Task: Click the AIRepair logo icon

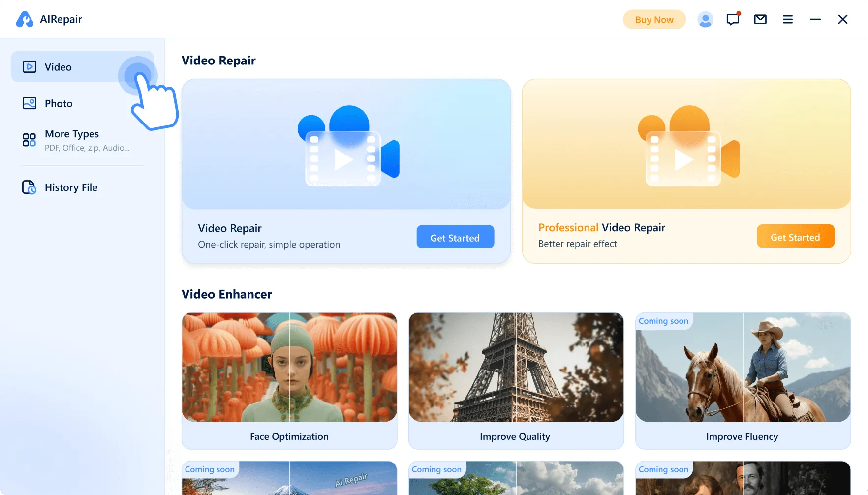Action: tap(25, 19)
